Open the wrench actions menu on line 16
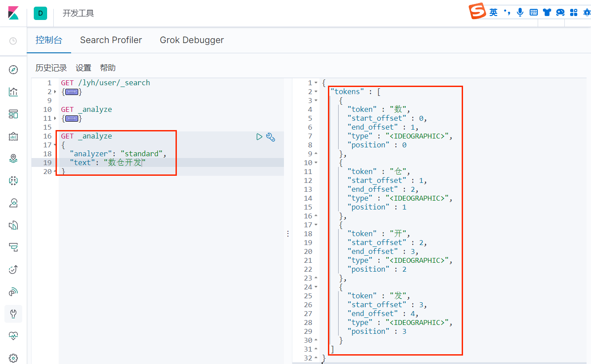 271,137
